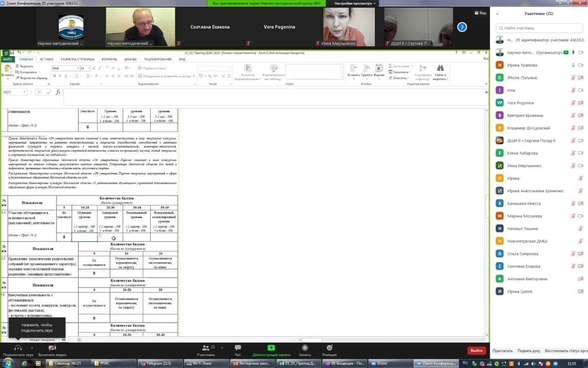Switch to the ФОРМУЛЫ ribbon tab
Viewport: 588px width, 368px height.
109,59
